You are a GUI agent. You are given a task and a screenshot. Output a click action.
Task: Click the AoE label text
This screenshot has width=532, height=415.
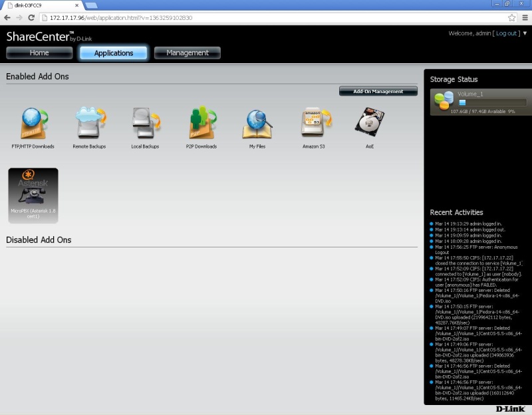[370, 146]
